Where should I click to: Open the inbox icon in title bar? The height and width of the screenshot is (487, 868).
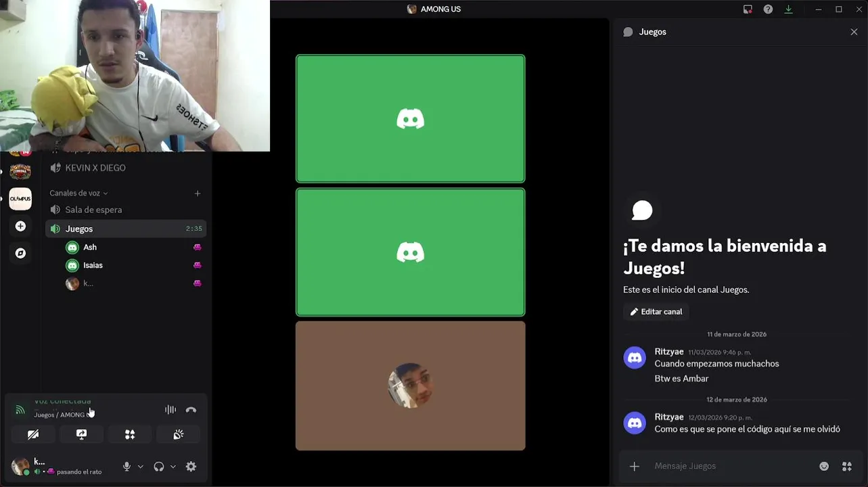pos(748,9)
